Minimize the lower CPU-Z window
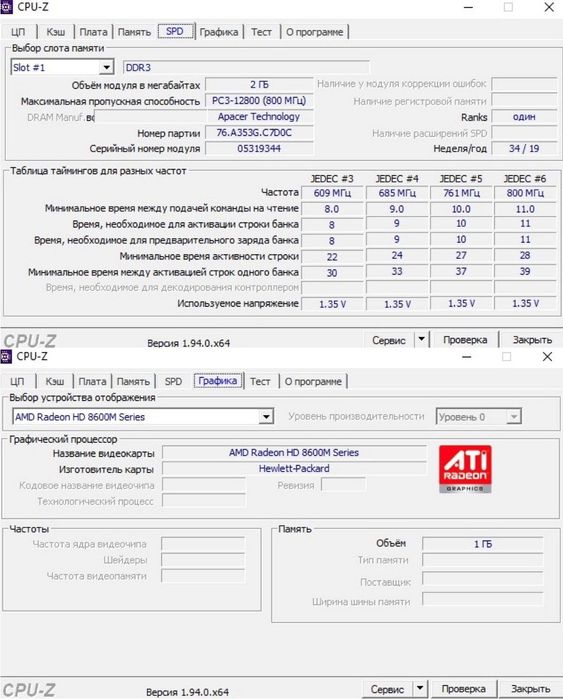563x699 pixels. (466, 357)
